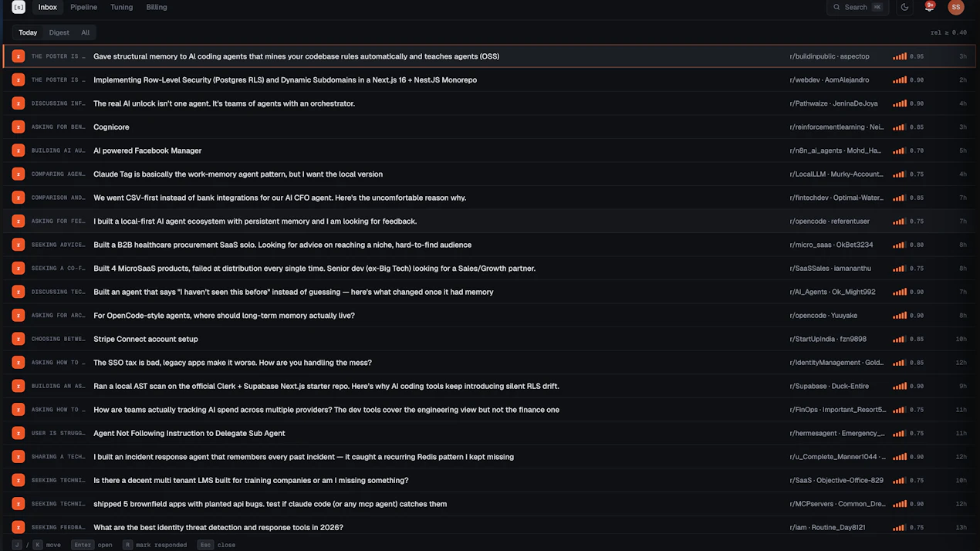Open post about Row-Level Security Postgres RLS
This screenshot has width=980, height=551.
(x=285, y=79)
